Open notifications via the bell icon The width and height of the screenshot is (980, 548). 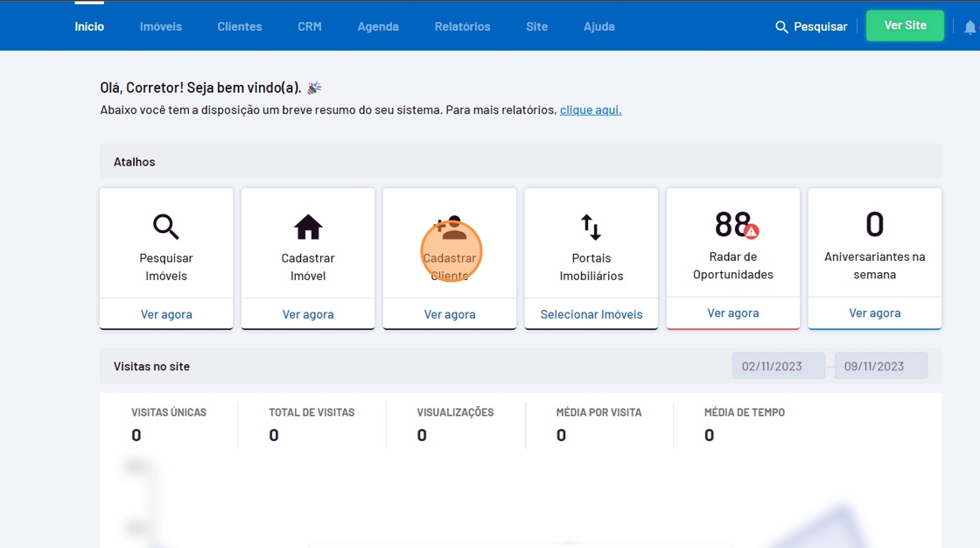coord(969,27)
